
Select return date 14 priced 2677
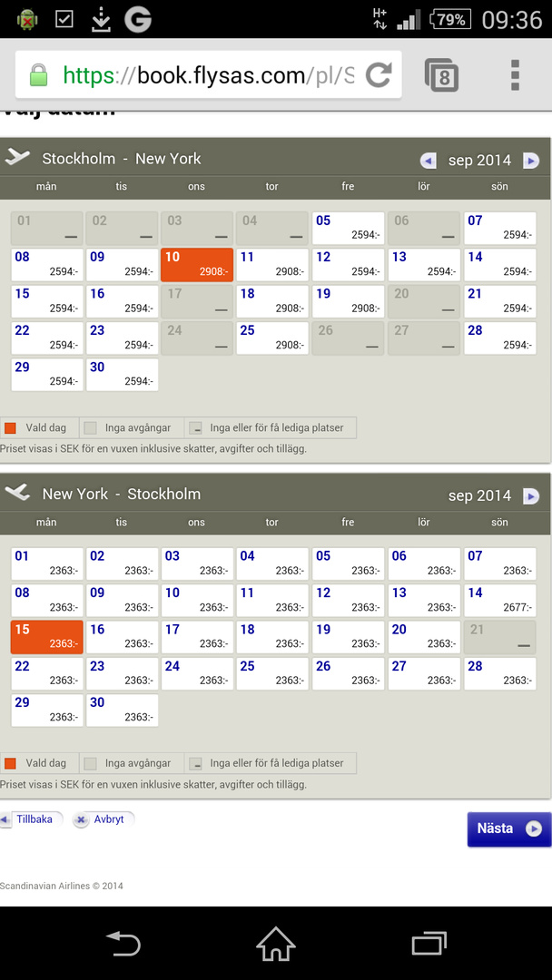point(499,600)
